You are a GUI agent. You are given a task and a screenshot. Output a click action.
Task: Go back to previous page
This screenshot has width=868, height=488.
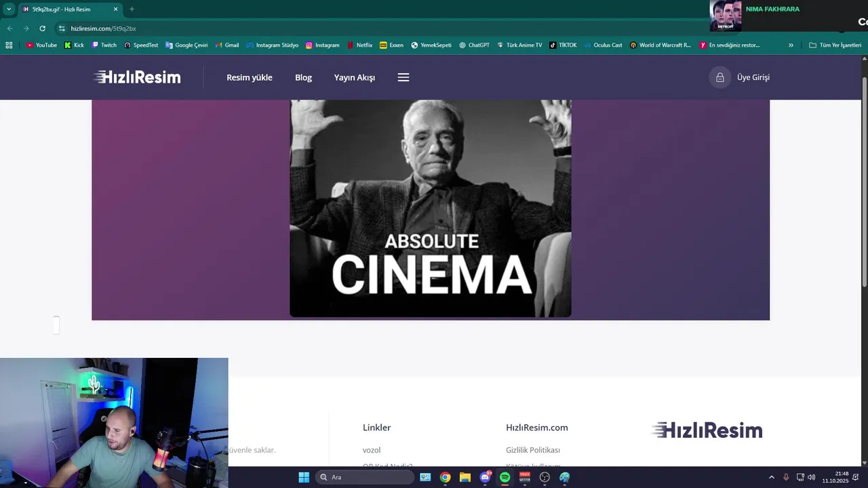(9, 28)
